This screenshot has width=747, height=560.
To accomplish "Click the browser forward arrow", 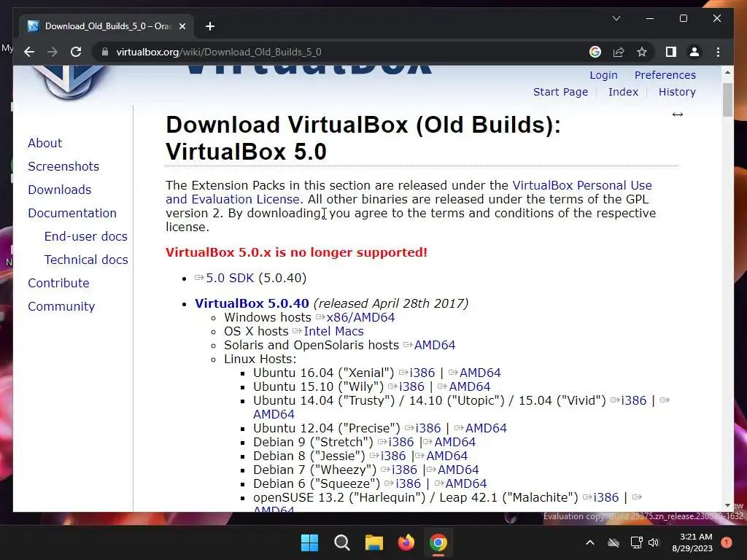I will pos(53,52).
